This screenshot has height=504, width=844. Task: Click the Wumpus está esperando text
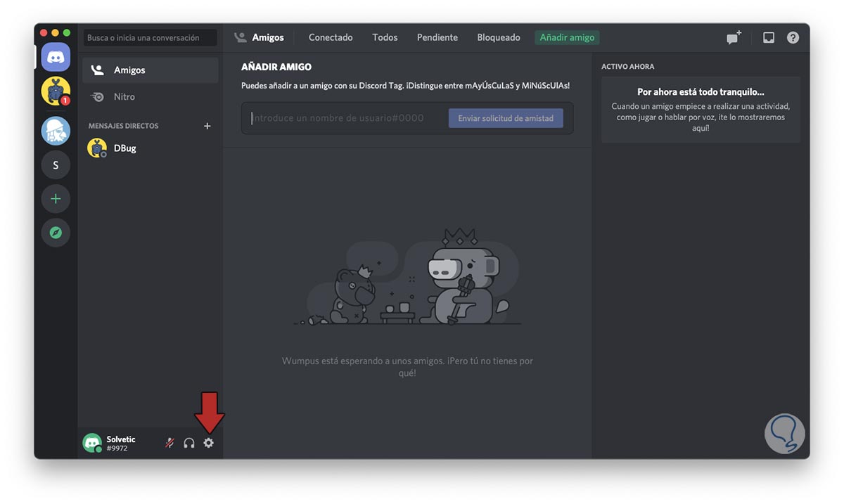(407, 367)
